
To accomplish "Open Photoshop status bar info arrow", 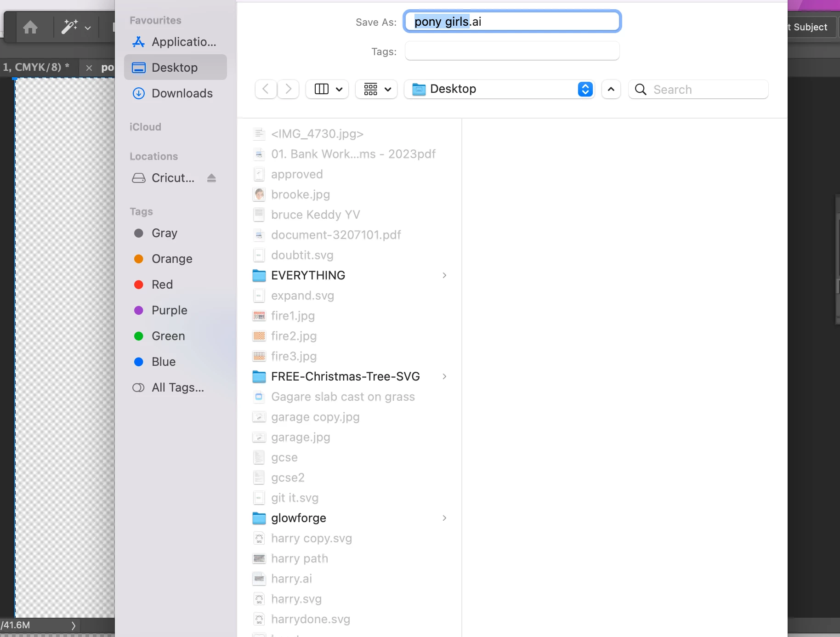I will [x=74, y=625].
